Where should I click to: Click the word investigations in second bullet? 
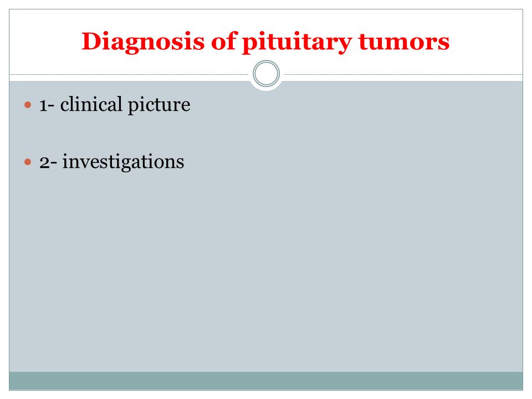[x=123, y=162]
